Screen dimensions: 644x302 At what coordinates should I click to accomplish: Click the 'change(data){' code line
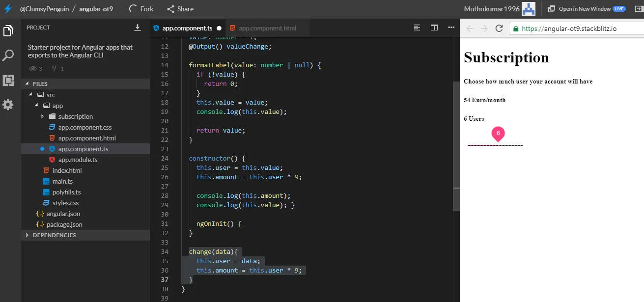click(213, 251)
